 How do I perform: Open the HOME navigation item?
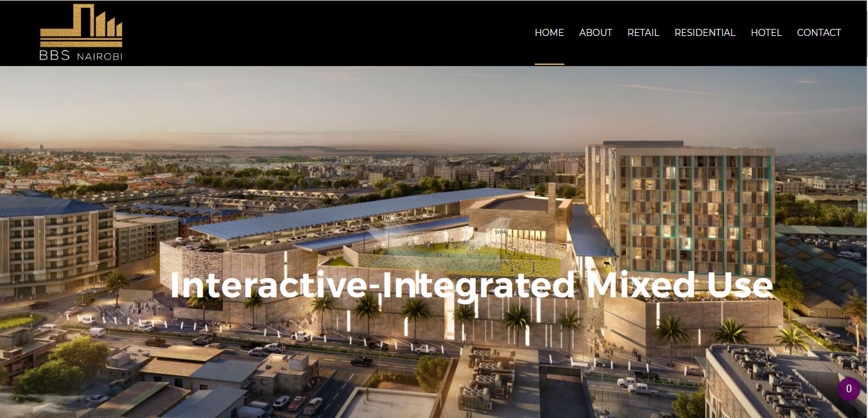coord(550,33)
